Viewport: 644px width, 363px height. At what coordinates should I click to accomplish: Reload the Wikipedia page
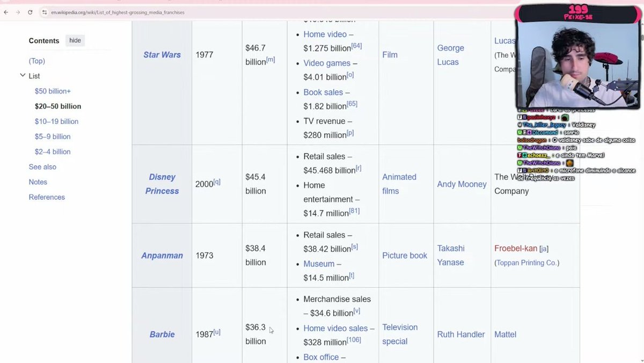pyautogui.click(x=30, y=12)
